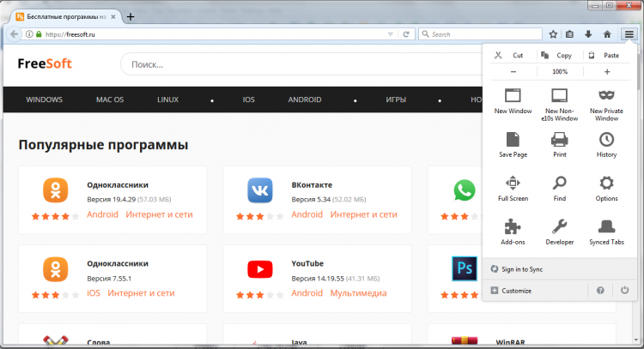Open the Print option
This screenshot has height=349, width=644.
coord(559,139)
